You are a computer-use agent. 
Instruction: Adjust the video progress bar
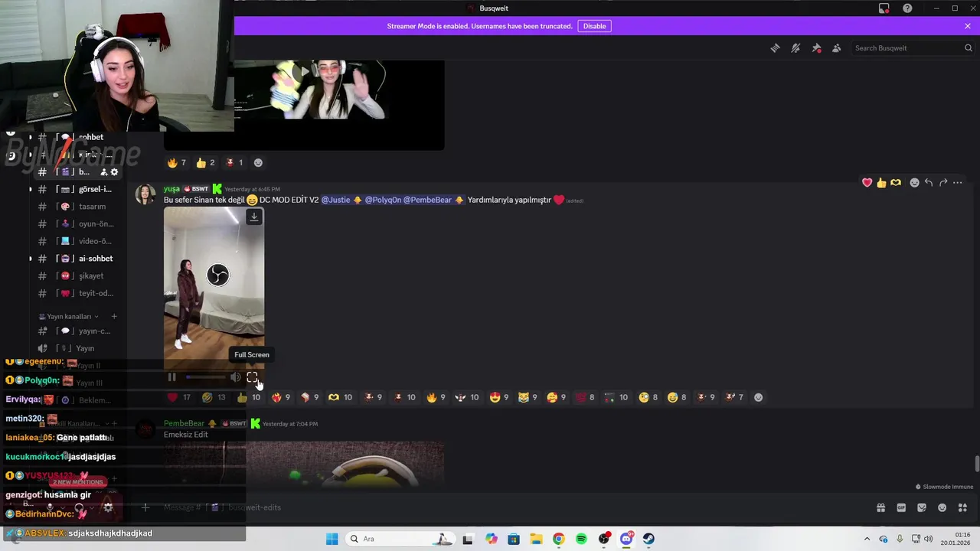click(x=205, y=377)
